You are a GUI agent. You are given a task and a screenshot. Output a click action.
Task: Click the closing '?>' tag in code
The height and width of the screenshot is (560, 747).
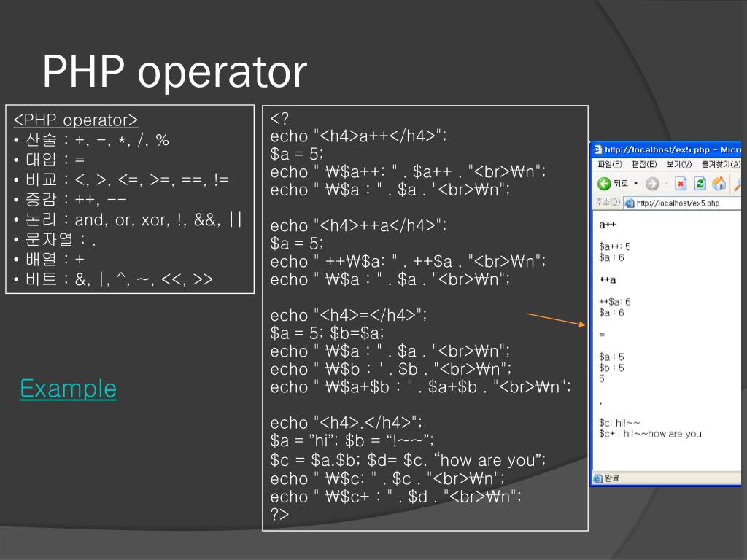click(x=279, y=514)
